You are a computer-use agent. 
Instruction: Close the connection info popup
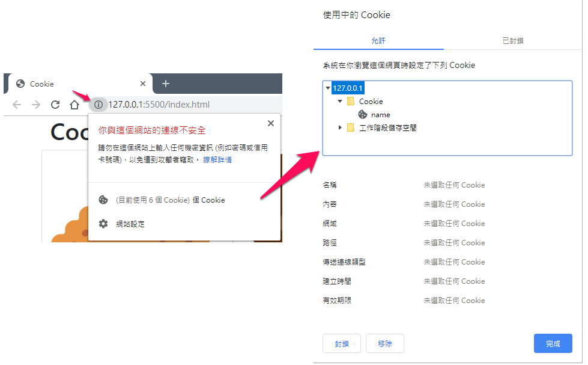coord(271,123)
